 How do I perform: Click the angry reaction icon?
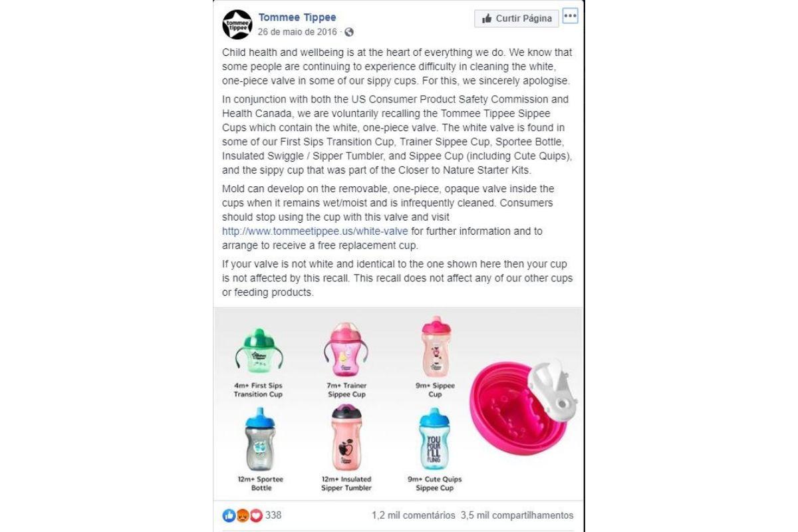242,515
